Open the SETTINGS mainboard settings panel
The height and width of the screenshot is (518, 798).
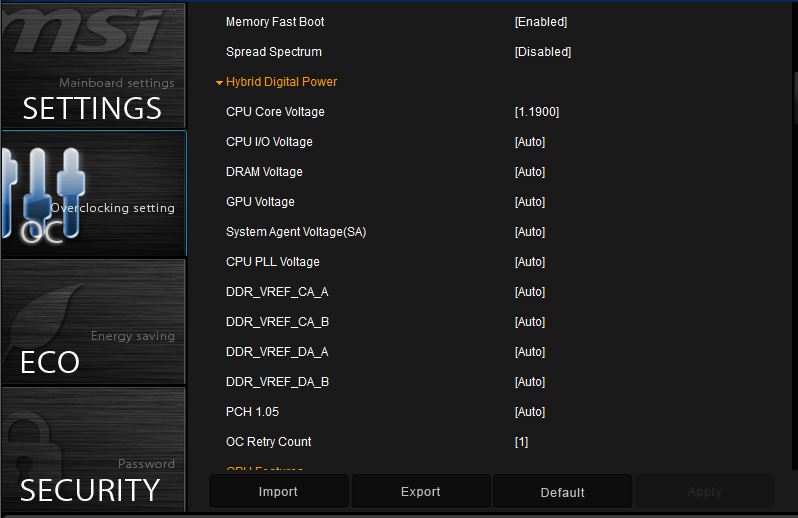tap(93, 65)
